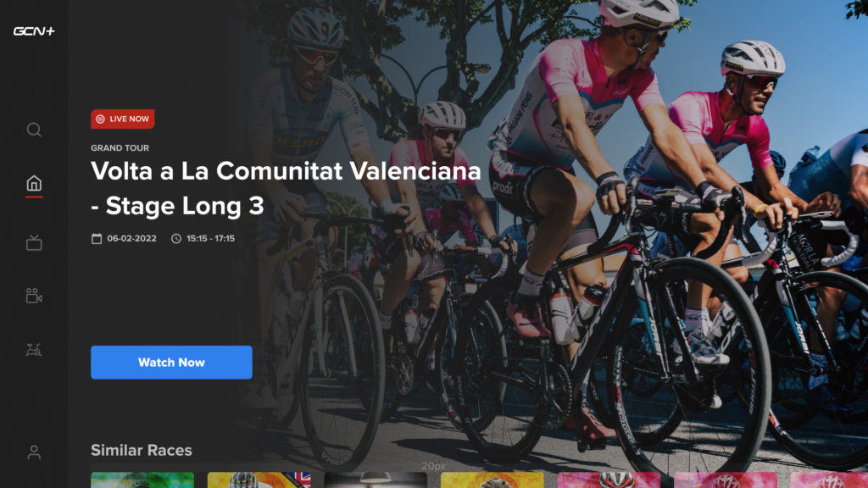The height and width of the screenshot is (488, 868).
Task: Click the GRAND TOUR category label
Action: click(x=120, y=147)
